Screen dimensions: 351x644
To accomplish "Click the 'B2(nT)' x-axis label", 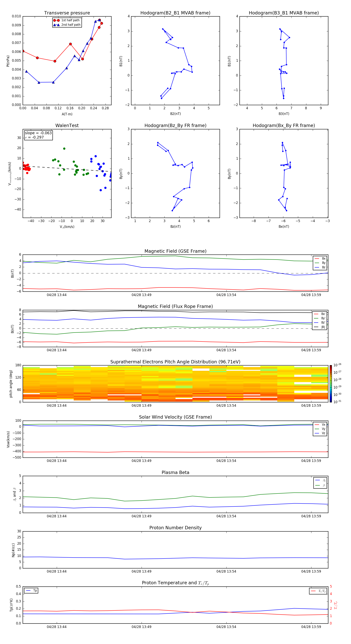I will (175, 114).
